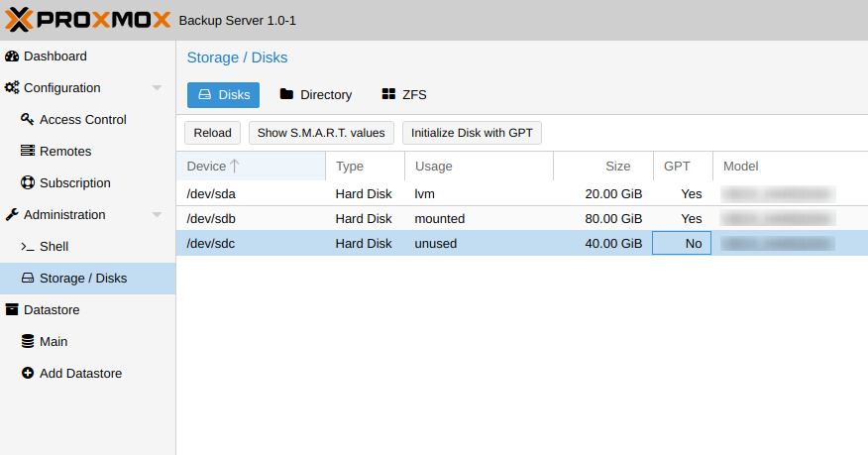
Task: Switch to the ZFS tab
Action: 403,95
